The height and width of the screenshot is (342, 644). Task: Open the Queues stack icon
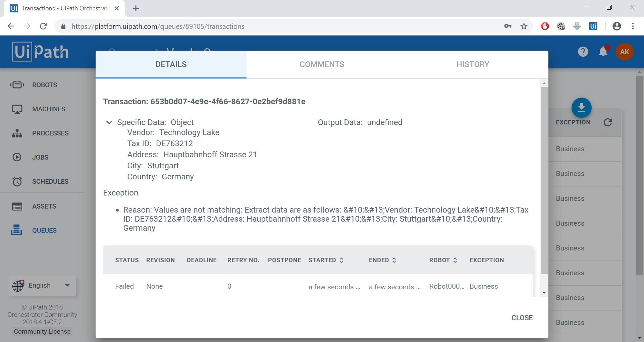point(16,230)
